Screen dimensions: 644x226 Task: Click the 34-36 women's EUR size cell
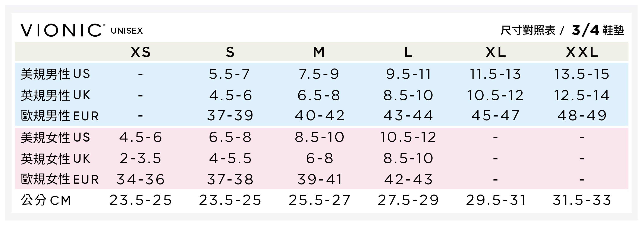click(x=141, y=179)
